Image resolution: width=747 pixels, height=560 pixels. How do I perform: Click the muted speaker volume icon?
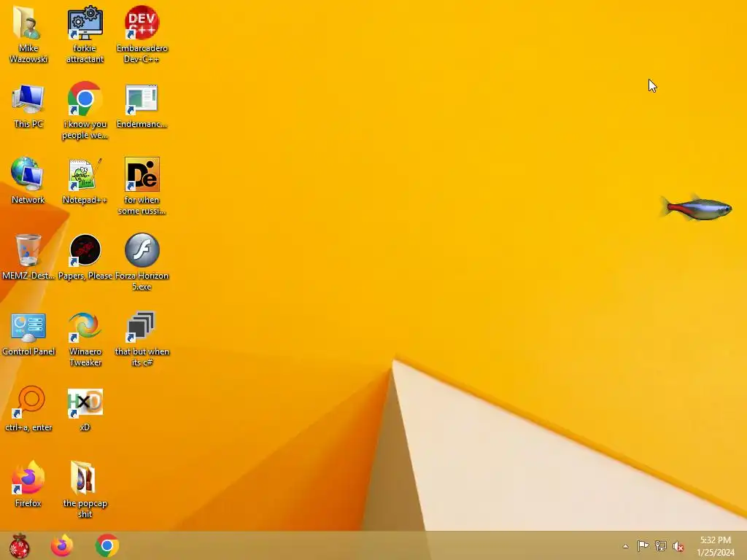point(678,545)
